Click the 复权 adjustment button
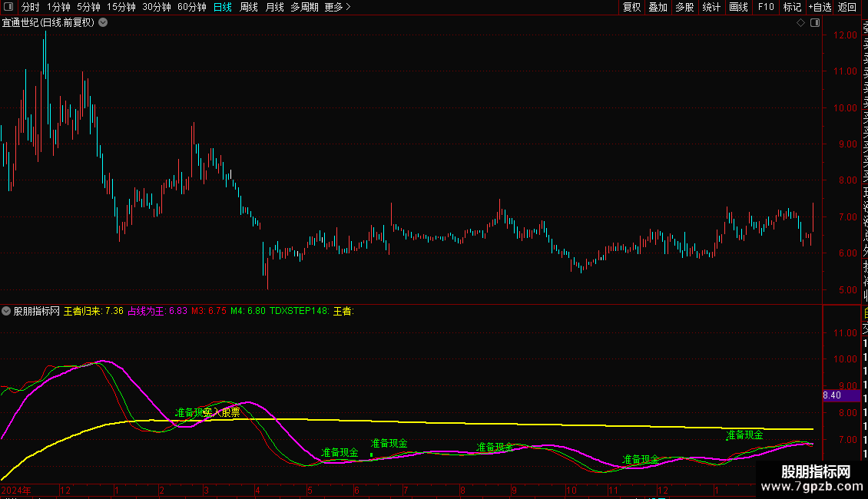Image resolution: width=868 pixels, height=499 pixels. [x=632, y=7]
